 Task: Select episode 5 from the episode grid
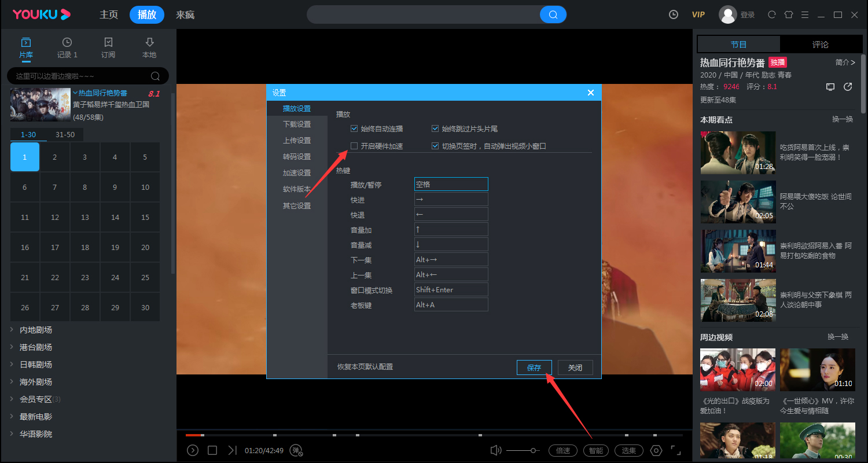point(145,157)
